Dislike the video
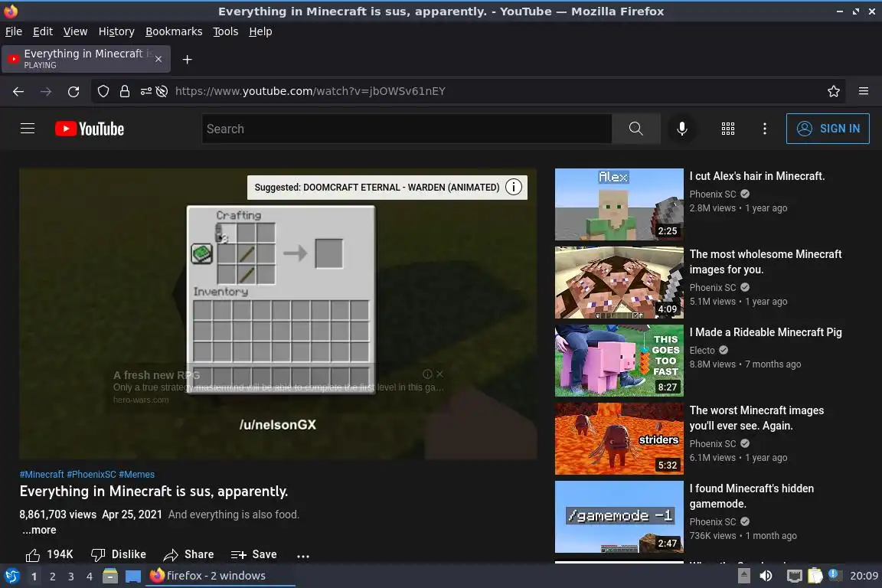The height and width of the screenshot is (588, 882). point(119,554)
